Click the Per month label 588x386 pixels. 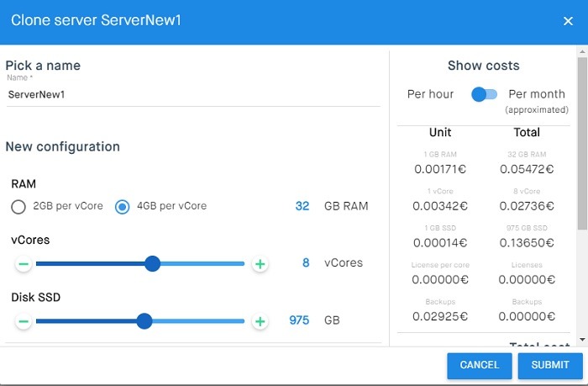(x=537, y=94)
